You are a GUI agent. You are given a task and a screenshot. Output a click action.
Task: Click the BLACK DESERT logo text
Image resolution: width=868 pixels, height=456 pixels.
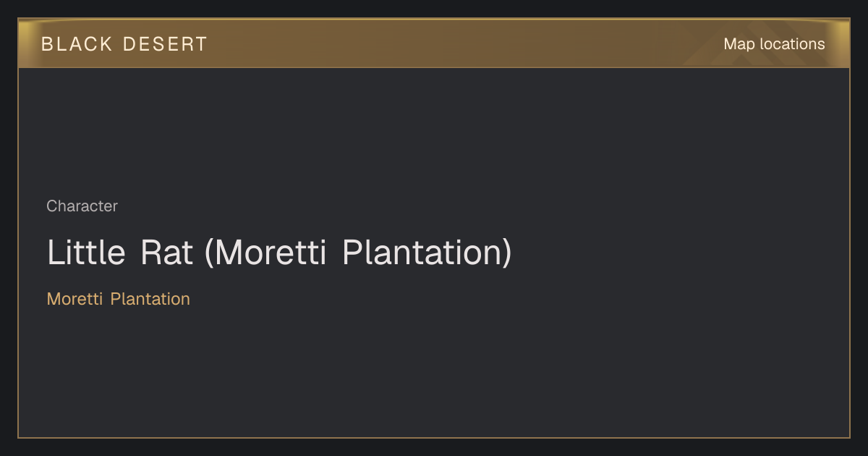pos(124,44)
